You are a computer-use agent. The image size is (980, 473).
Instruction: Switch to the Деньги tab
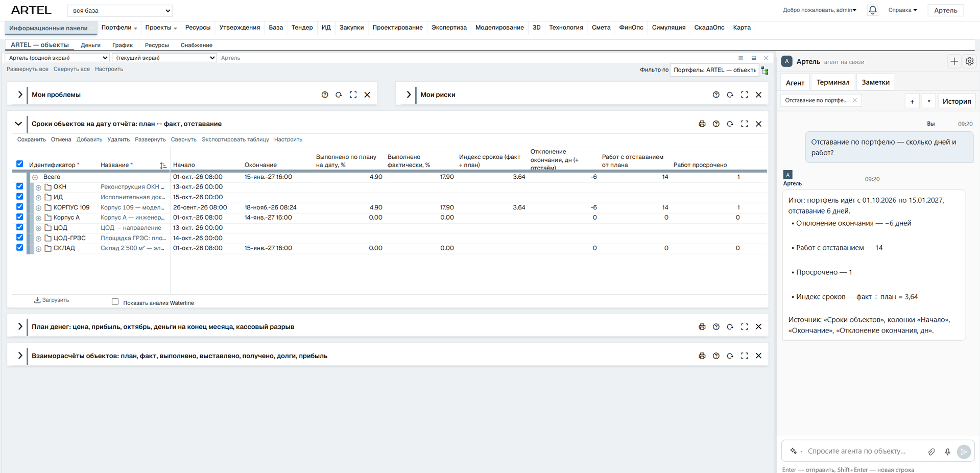tap(90, 45)
